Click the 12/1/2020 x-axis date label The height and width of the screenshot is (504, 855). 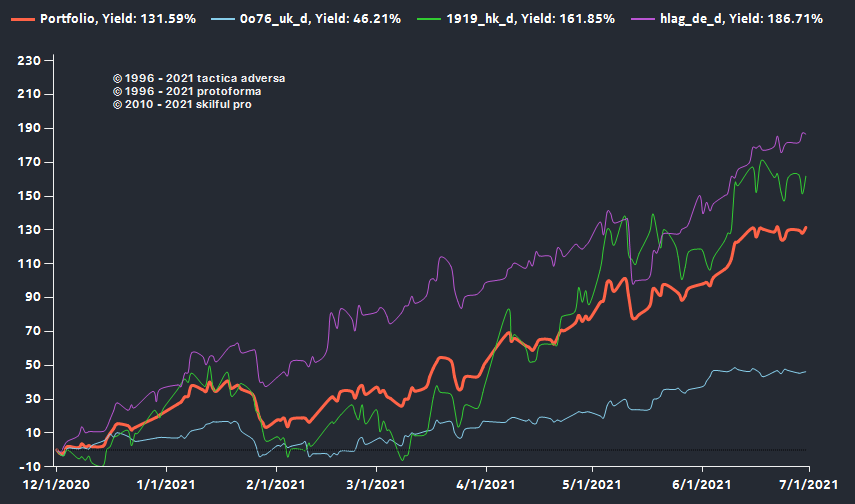click(56, 485)
